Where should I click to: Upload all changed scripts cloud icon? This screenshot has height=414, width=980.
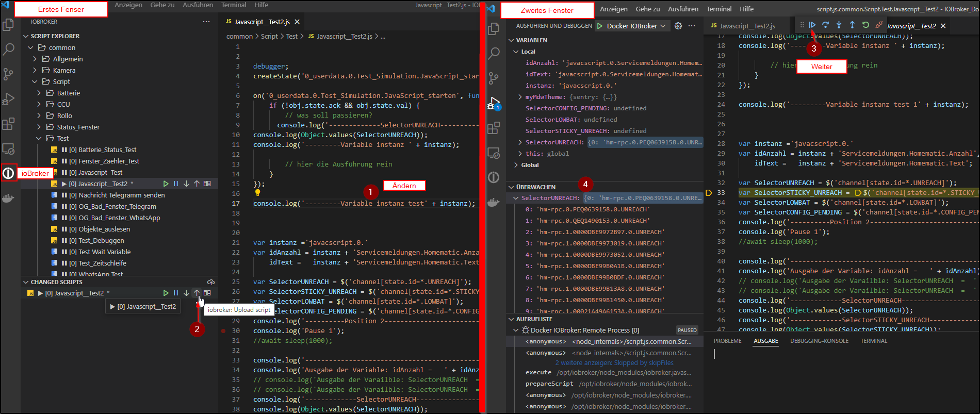(x=210, y=282)
